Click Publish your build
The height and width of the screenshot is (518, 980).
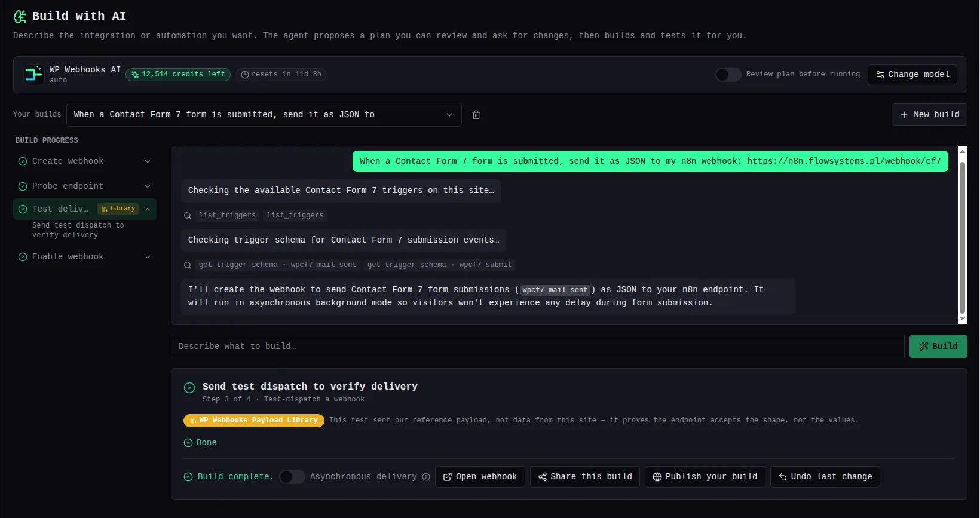[x=705, y=477]
